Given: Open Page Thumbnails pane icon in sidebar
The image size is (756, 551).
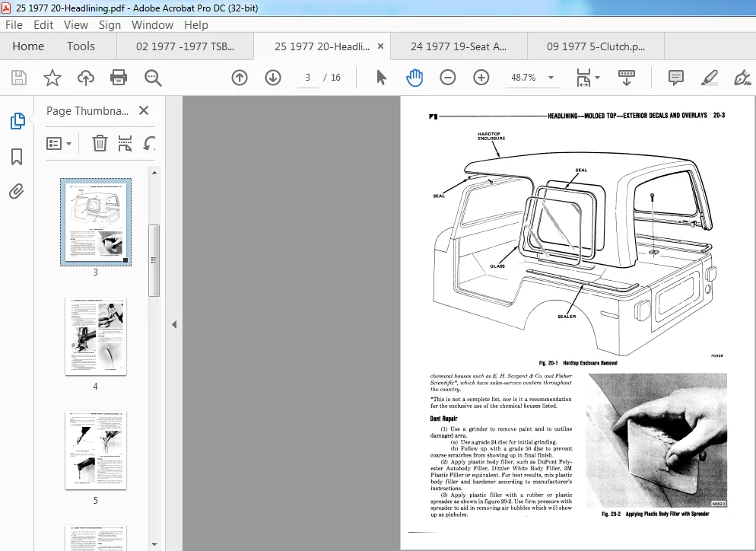Looking at the screenshot, I should point(17,121).
